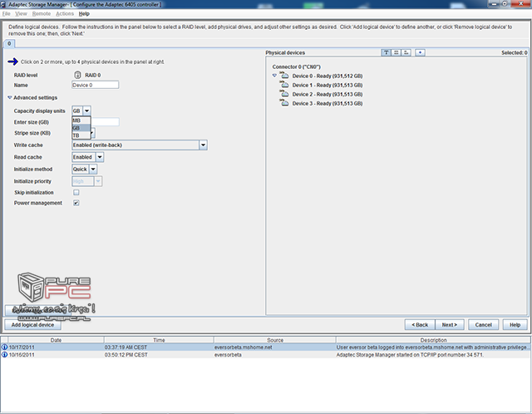Uncheck Power management checkbox
This screenshot has width=532, height=414.
tap(76, 203)
